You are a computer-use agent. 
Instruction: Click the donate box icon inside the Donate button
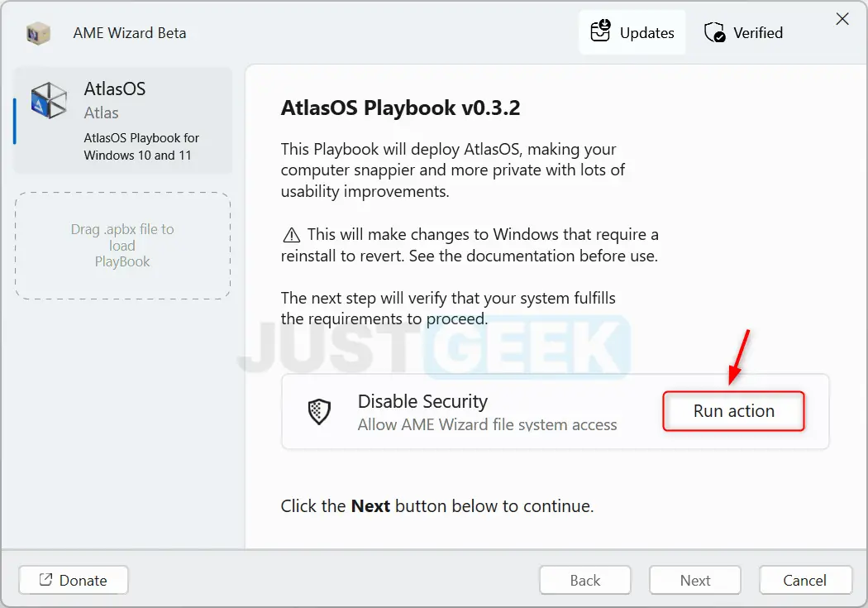tap(46, 580)
